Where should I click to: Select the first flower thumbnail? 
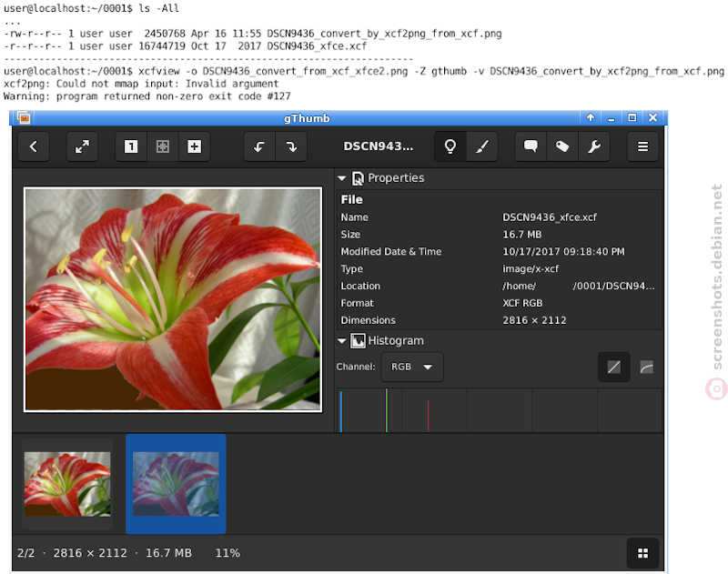click(67, 484)
